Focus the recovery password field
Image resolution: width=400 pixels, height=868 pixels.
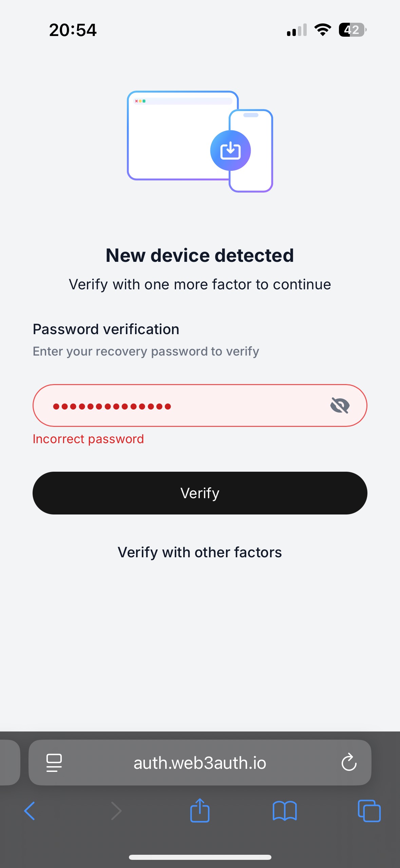200,405
